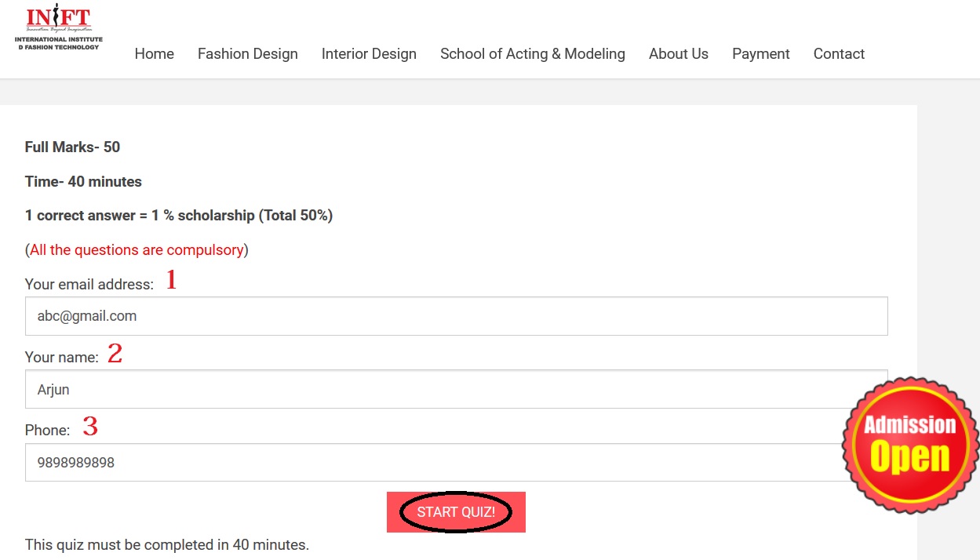Click the "Full Marks- 50" heading text

click(72, 147)
